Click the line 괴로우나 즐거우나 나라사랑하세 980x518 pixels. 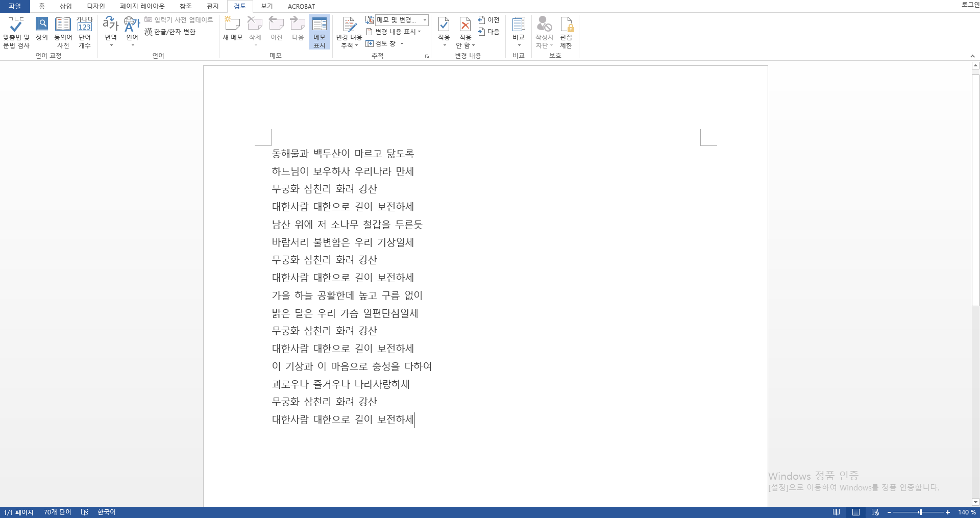pyautogui.click(x=341, y=384)
